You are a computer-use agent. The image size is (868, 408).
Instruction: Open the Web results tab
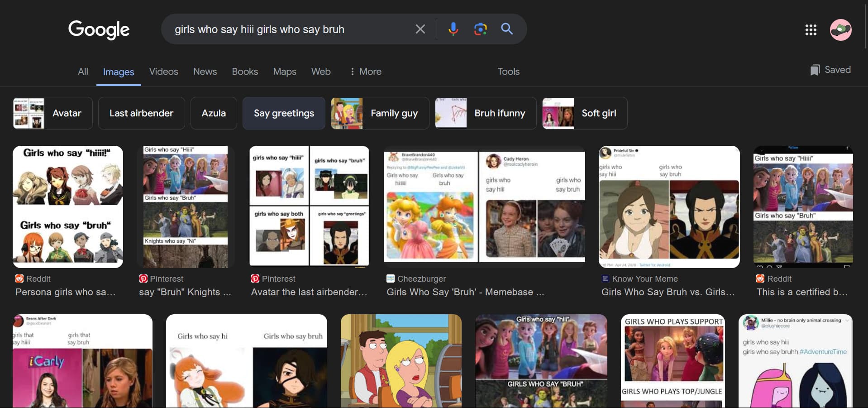[x=321, y=72]
